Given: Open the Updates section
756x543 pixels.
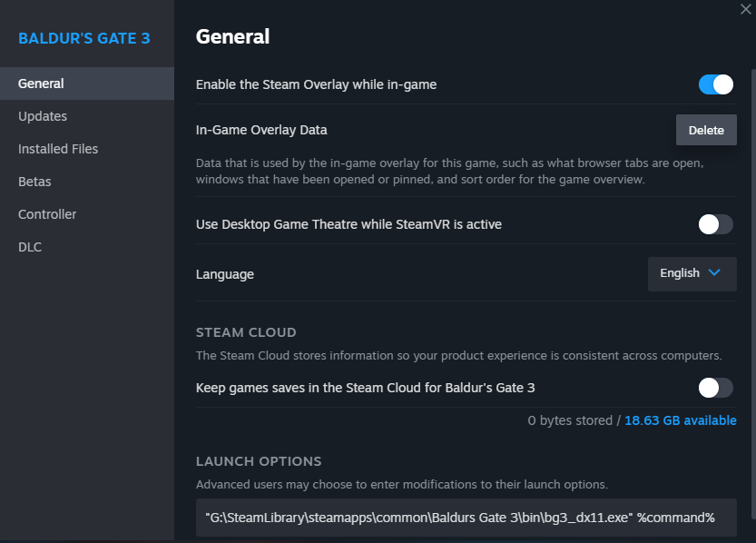Looking at the screenshot, I should [43, 116].
